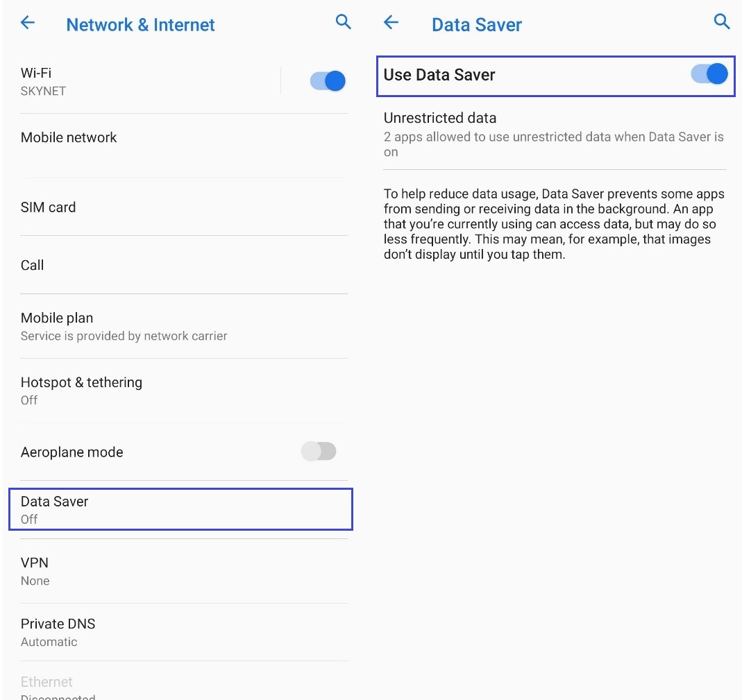Go back from Data Saver screen
This screenshot has height=700, width=742.
tap(391, 22)
